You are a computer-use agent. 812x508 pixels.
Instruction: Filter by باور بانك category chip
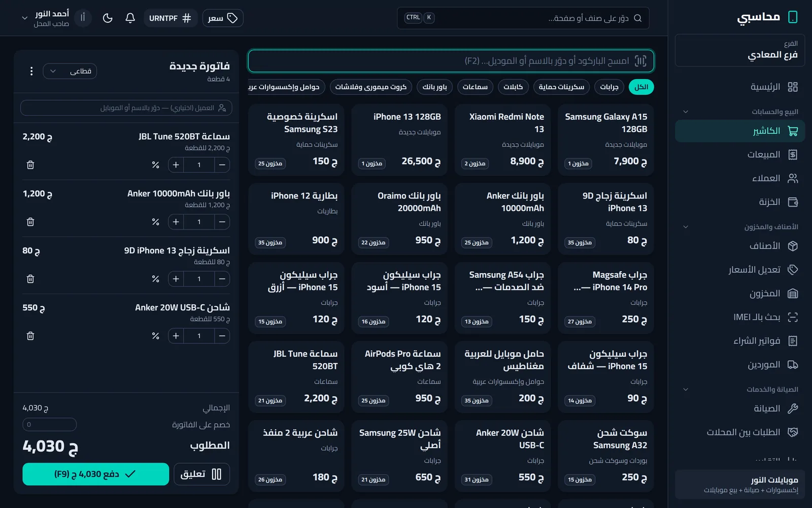[434, 87]
